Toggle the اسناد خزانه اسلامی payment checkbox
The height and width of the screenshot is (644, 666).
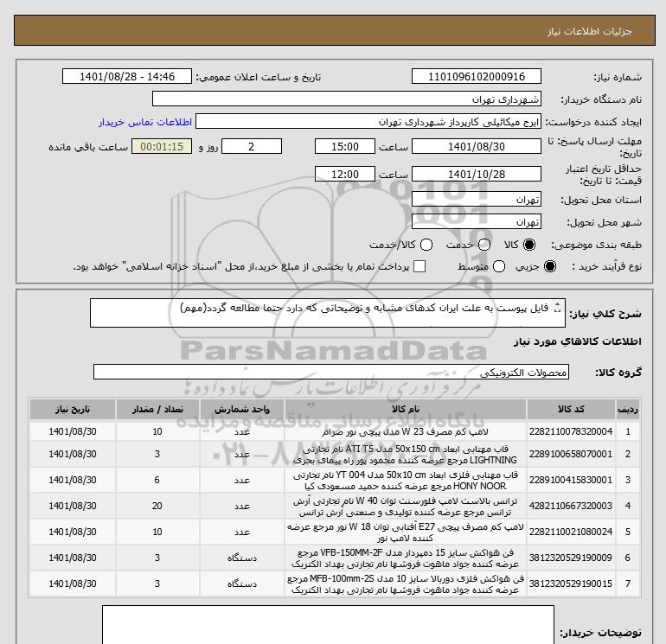pyautogui.click(x=419, y=266)
